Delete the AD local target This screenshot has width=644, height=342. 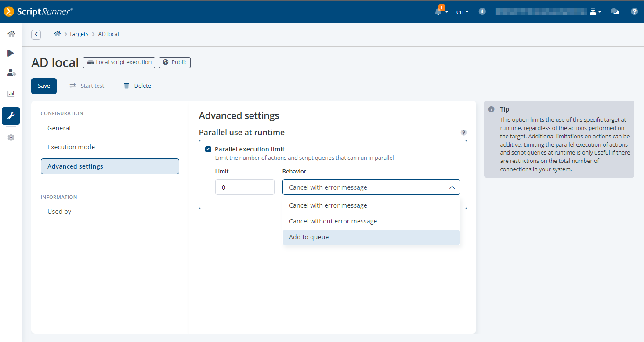point(137,86)
